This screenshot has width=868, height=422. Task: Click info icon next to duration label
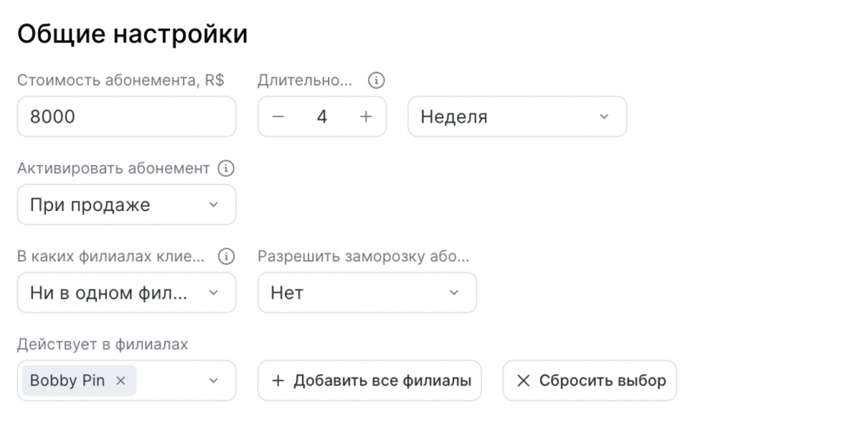tap(376, 81)
